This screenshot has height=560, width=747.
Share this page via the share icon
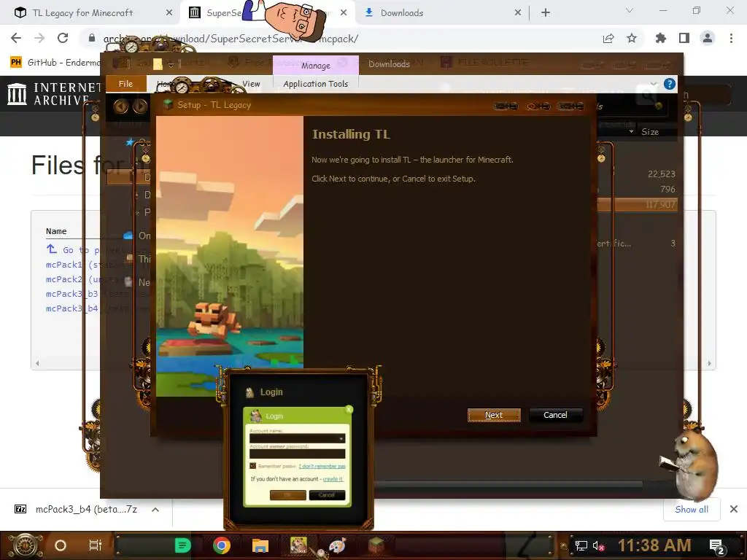pyautogui.click(x=608, y=38)
